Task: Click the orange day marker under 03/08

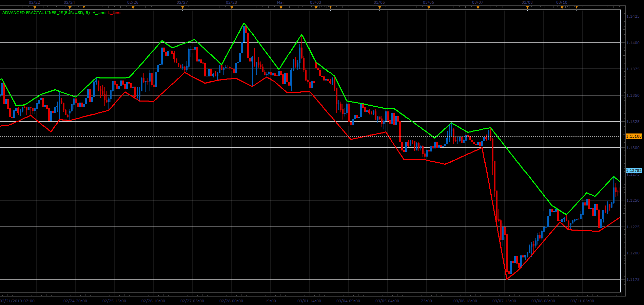Action: point(527,7)
